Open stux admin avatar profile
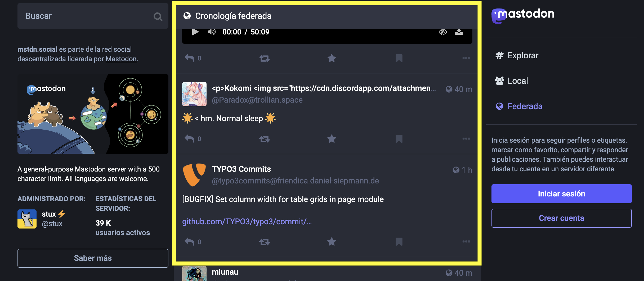 27,219
